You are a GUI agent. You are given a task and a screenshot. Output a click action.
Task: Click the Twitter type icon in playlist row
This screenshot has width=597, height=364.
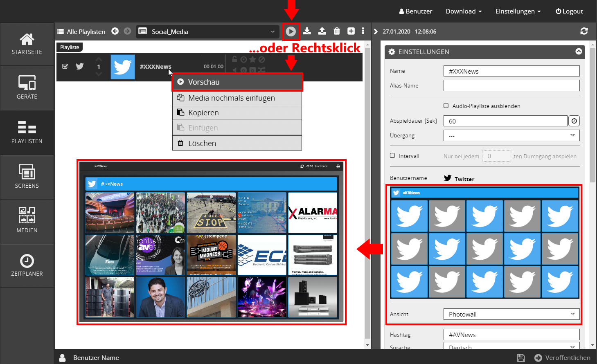80,66
